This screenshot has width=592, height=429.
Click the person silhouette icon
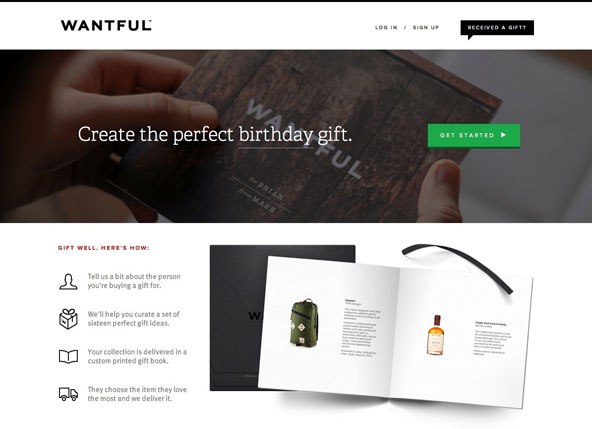coord(68,281)
